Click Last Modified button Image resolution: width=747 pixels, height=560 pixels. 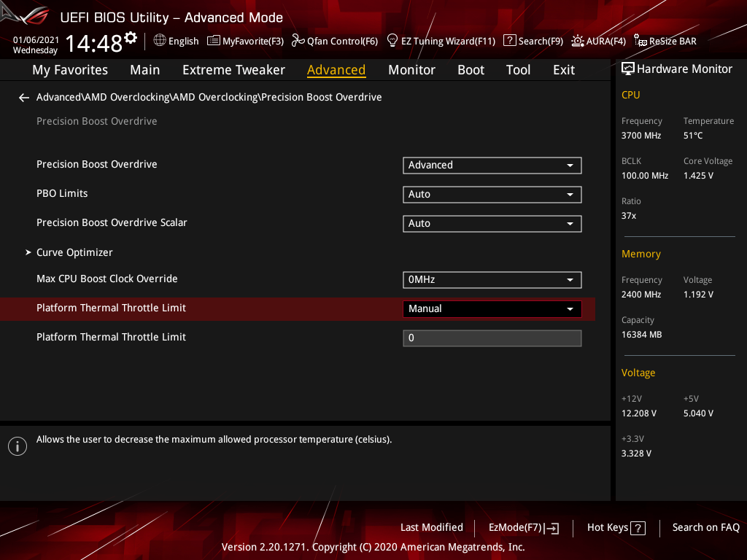click(x=432, y=528)
